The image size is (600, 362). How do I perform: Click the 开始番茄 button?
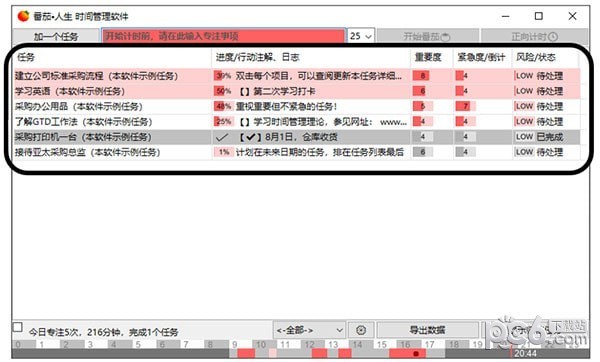pos(427,36)
